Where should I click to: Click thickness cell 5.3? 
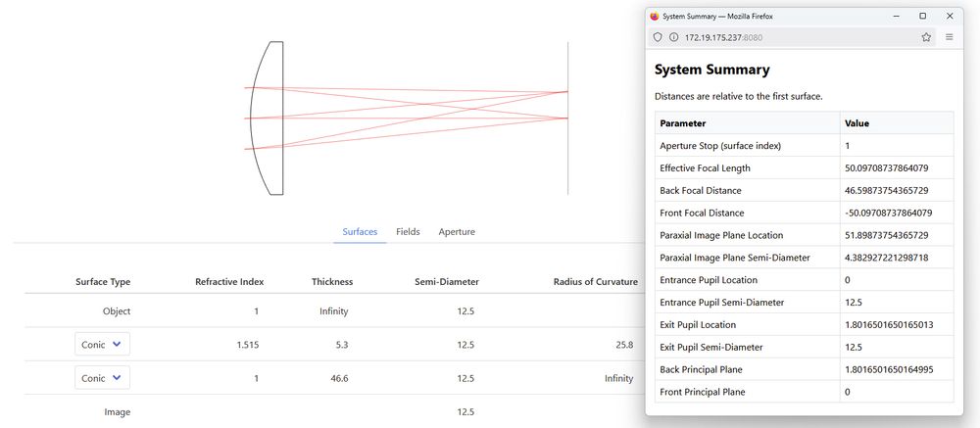(x=341, y=345)
